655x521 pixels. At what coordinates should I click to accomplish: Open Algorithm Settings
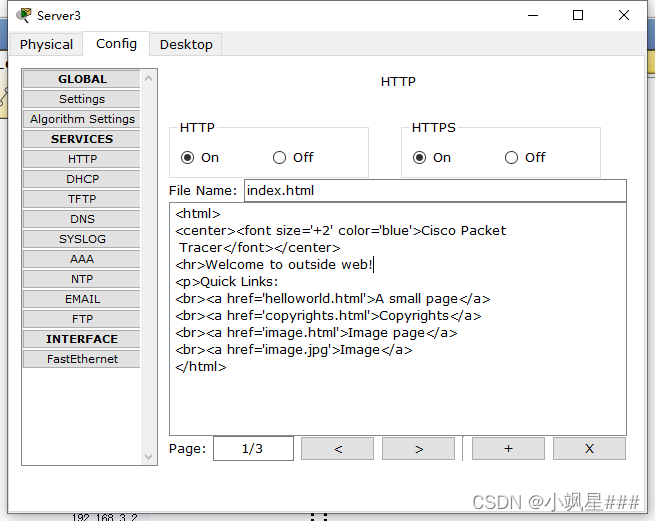click(x=82, y=119)
